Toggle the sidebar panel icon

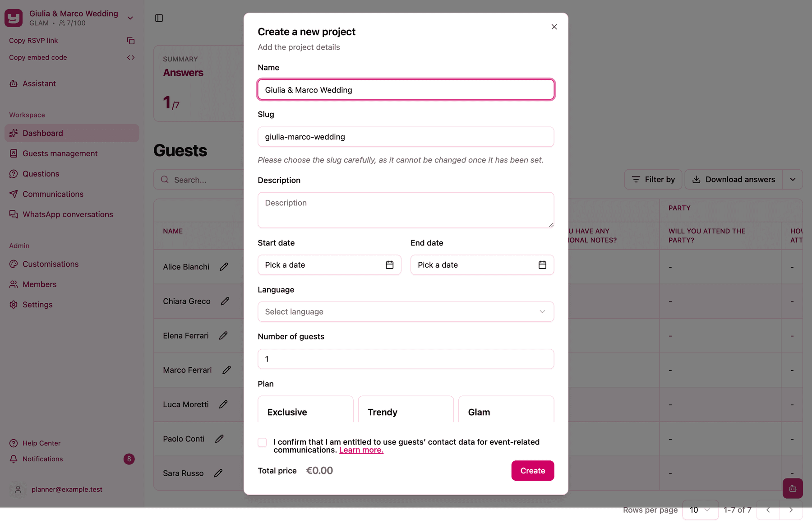tap(159, 18)
